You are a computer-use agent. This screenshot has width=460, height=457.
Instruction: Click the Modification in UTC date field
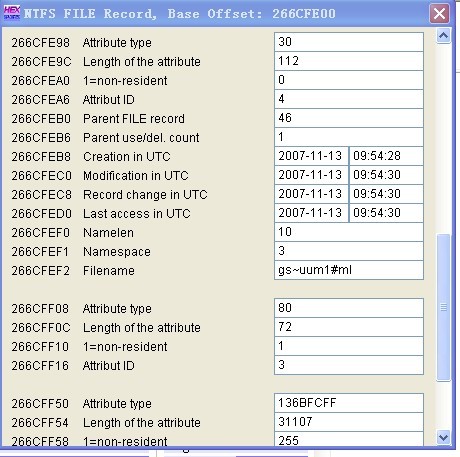(x=312, y=175)
